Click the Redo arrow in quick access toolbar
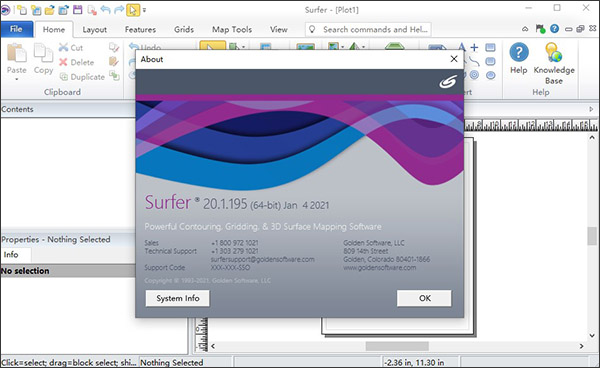Screen dimensions: 600x368 click(119, 10)
